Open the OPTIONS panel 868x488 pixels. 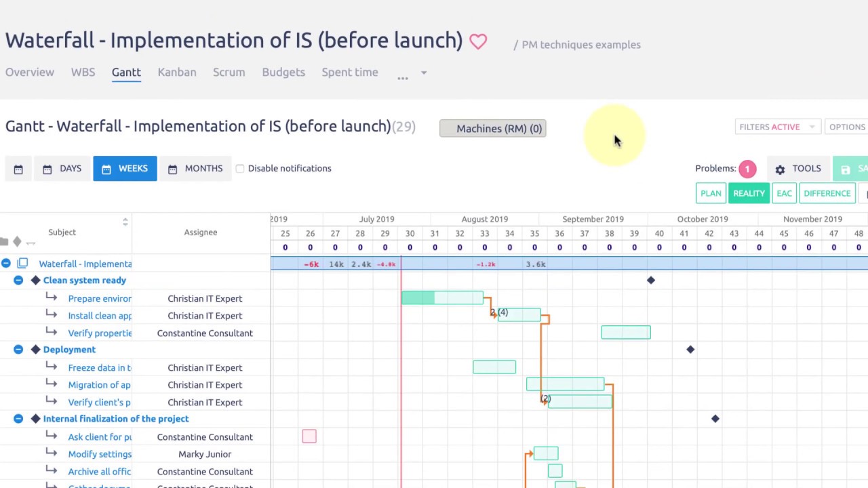(846, 127)
